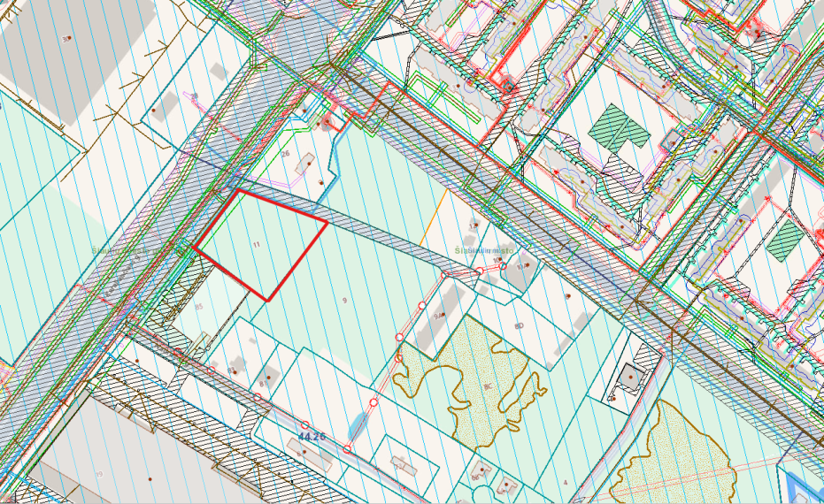Click label 8C in dotted area

pos(488,386)
